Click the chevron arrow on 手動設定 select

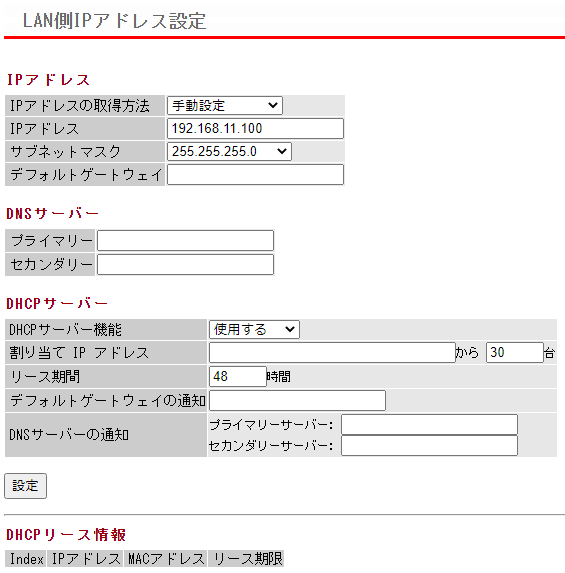(x=273, y=106)
